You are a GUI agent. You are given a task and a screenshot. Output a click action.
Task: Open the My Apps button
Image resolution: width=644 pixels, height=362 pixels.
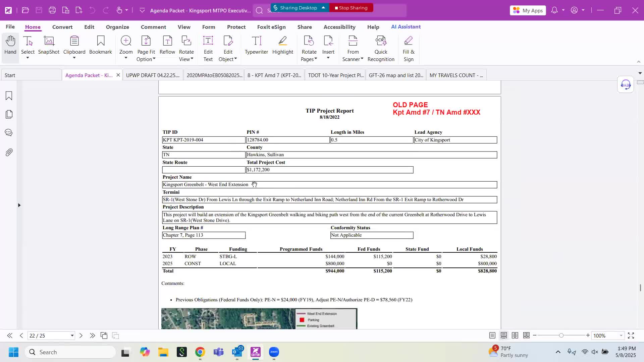point(528,10)
